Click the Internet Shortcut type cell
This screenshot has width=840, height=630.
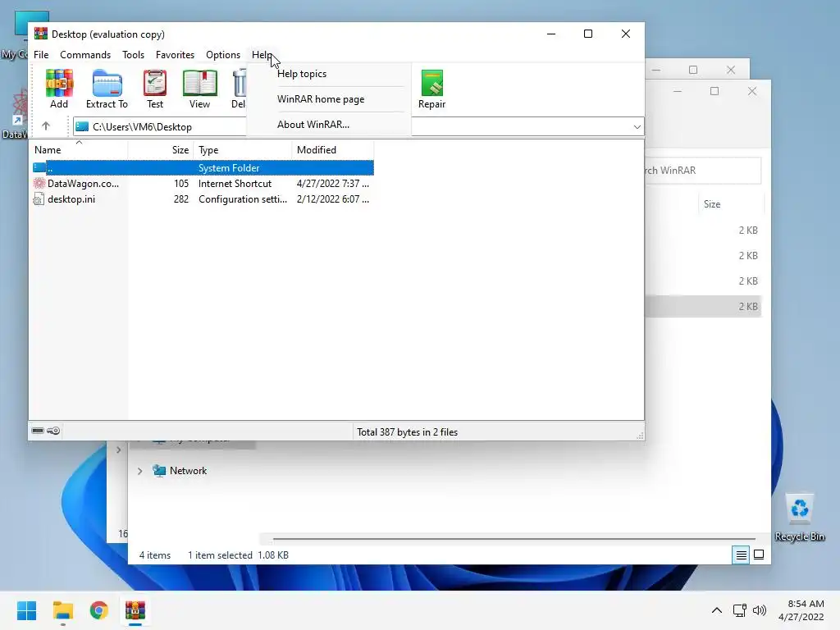point(235,183)
